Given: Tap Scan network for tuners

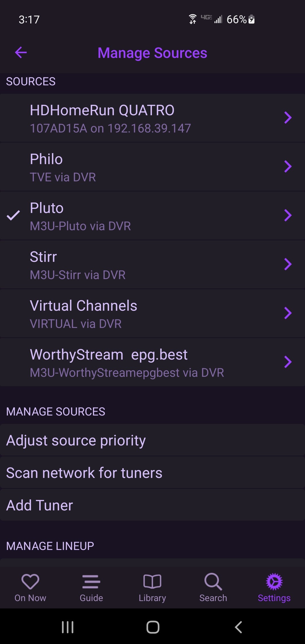Looking at the screenshot, I should [x=84, y=473].
